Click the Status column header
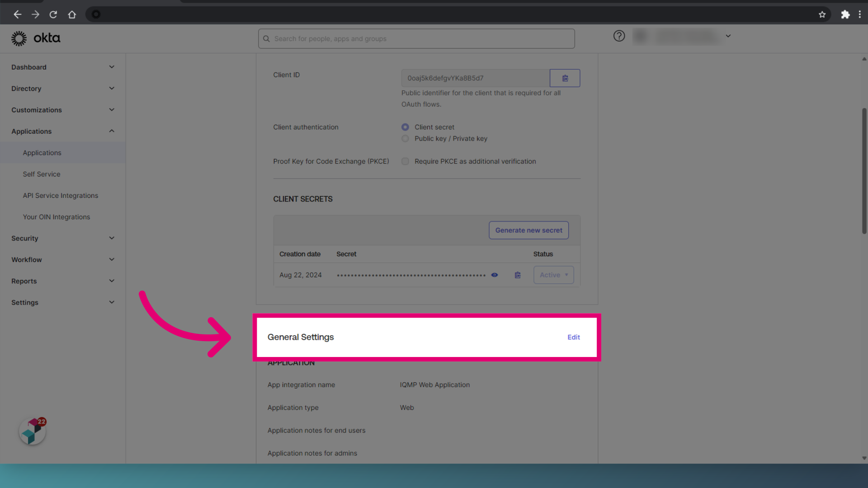This screenshot has width=868, height=488. pos(543,254)
